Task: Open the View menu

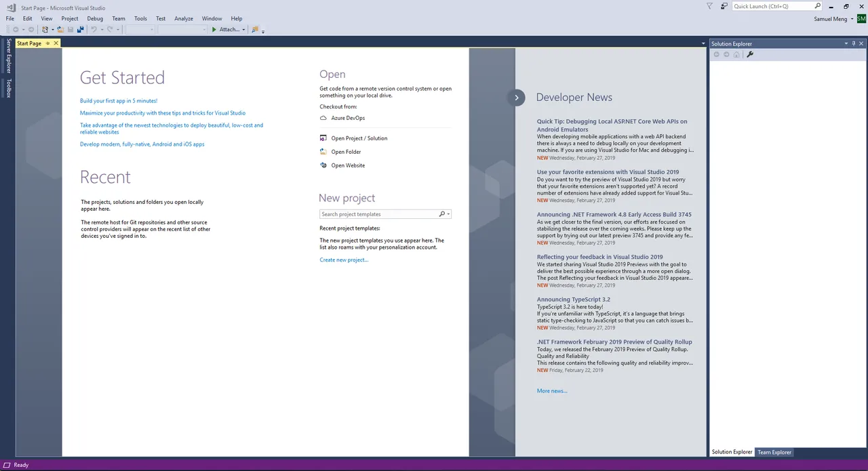Action: pyautogui.click(x=47, y=19)
